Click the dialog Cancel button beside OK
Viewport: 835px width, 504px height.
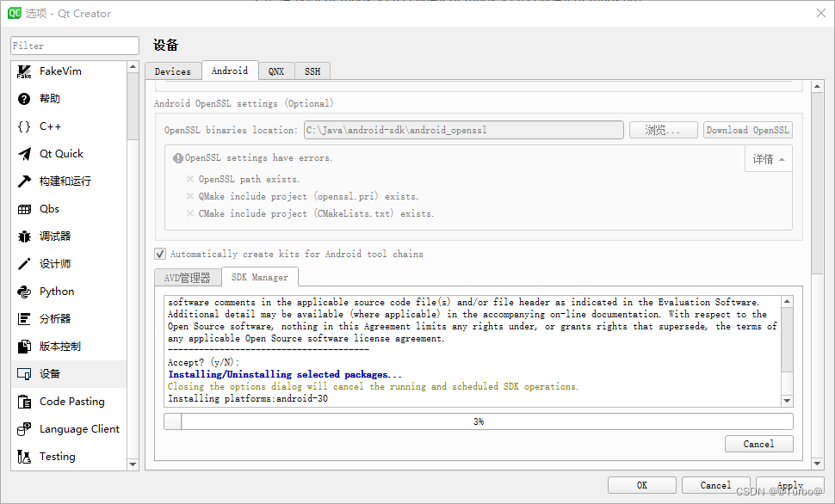pyautogui.click(x=715, y=485)
